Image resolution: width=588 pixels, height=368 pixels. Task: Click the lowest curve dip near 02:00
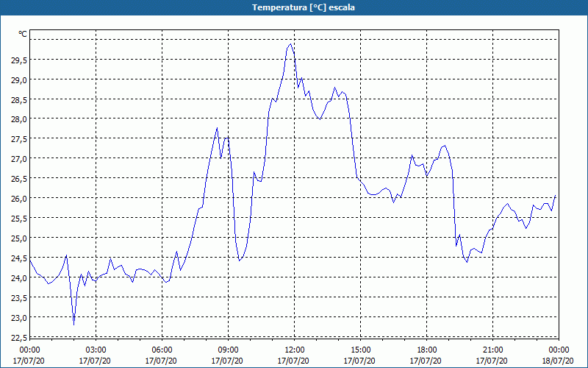(74, 325)
